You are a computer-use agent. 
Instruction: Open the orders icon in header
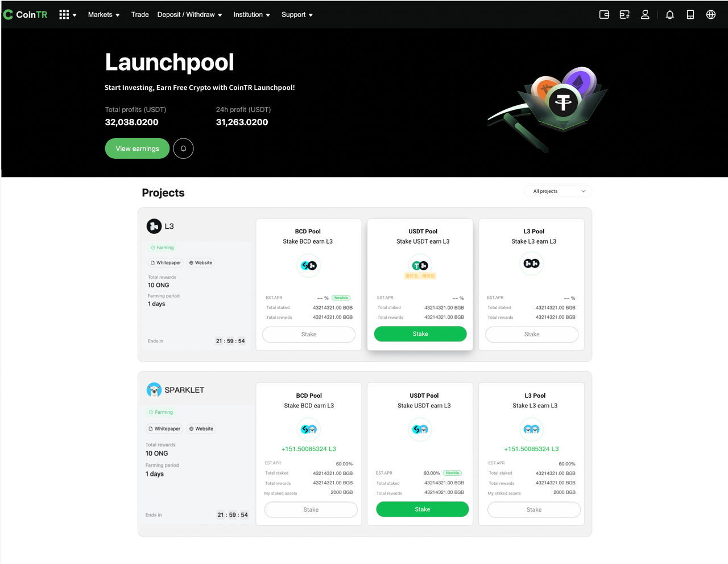(x=624, y=15)
